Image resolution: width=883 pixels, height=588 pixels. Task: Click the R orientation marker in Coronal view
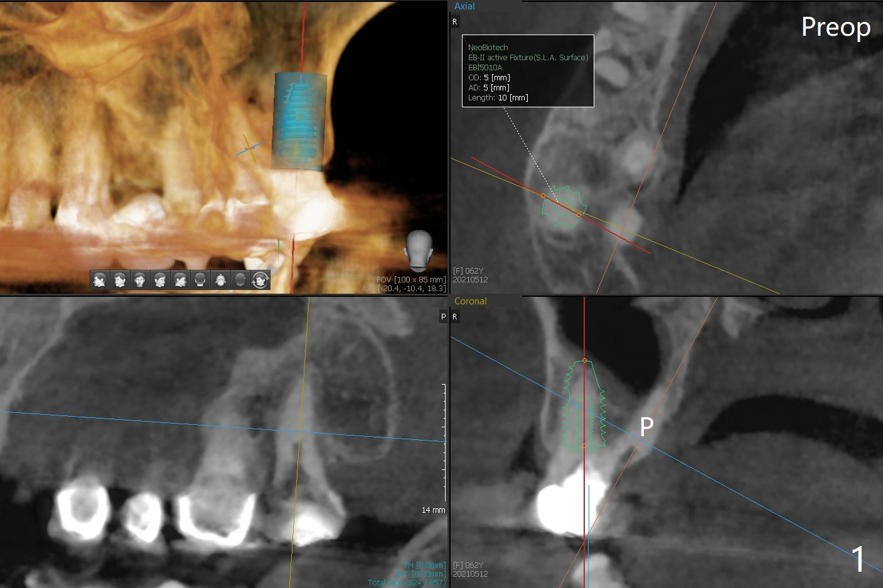click(x=455, y=317)
